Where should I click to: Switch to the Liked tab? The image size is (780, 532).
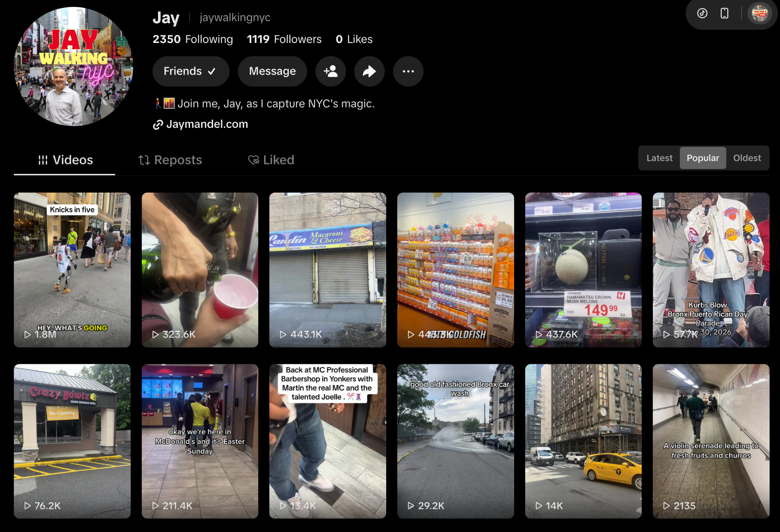(x=271, y=160)
